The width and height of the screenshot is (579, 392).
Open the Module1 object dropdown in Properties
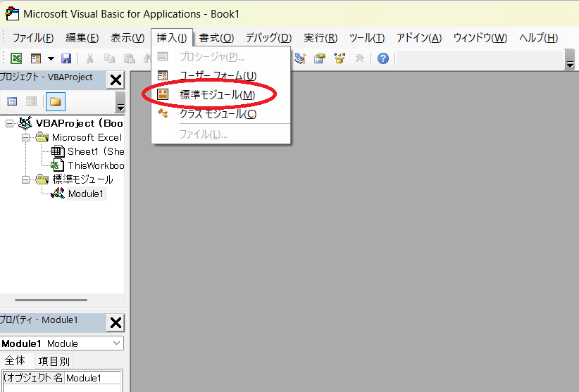point(117,343)
